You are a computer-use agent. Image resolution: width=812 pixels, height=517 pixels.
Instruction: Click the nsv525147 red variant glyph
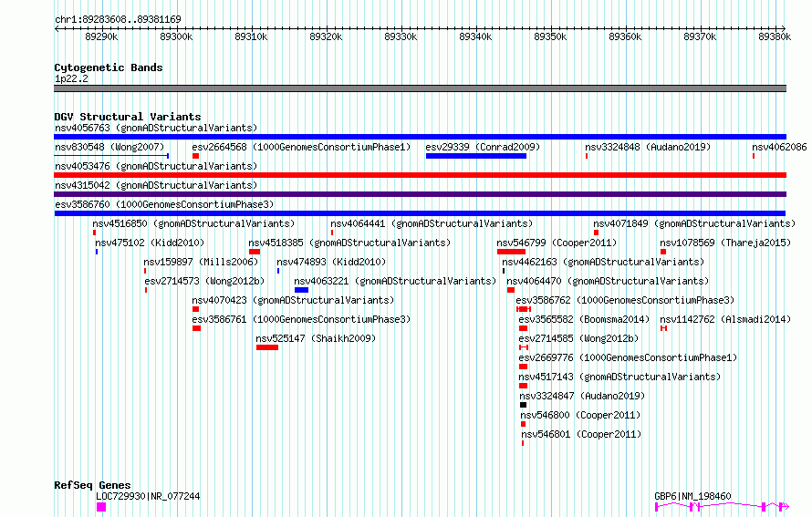pyautogui.click(x=267, y=347)
